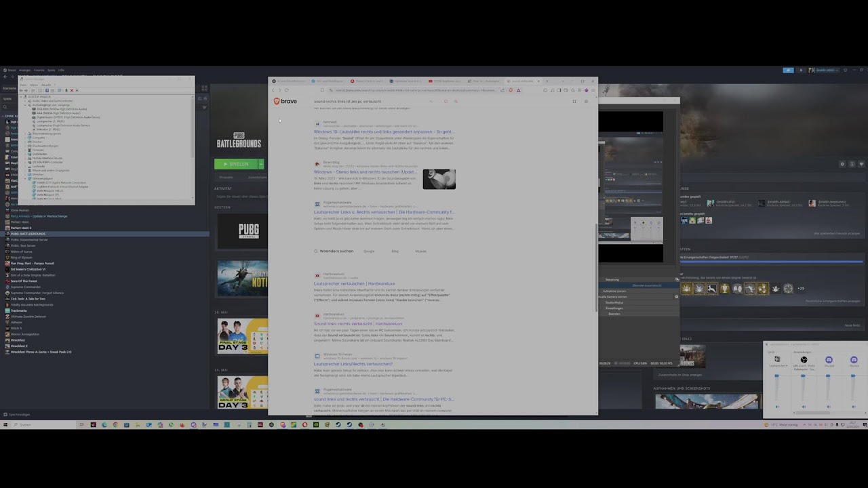
Task: Click the OBS icon in the volume mixer
Action: coord(804,360)
